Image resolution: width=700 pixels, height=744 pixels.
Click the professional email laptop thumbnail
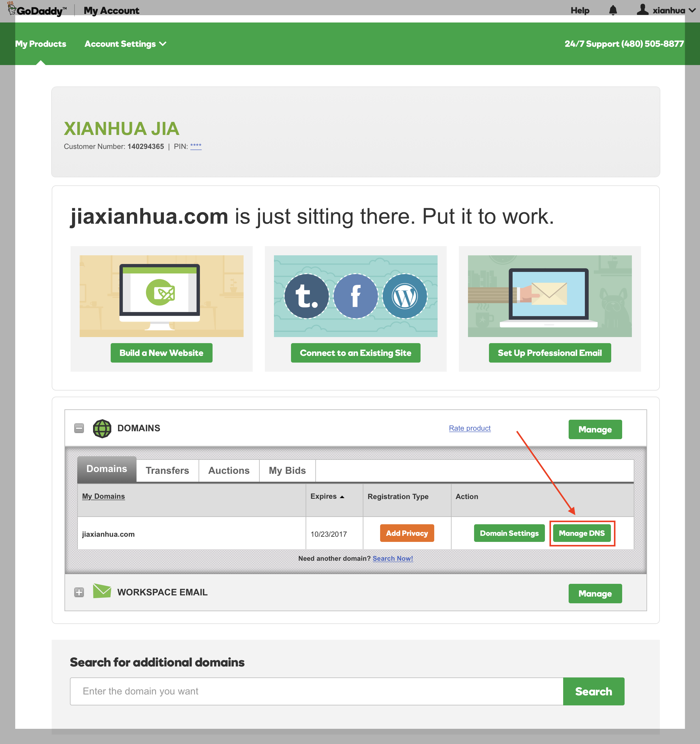tap(549, 296)
